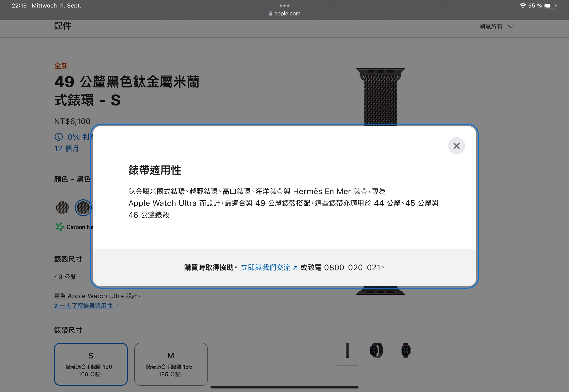The width and height of the screenshot is (569, 392).
Task: Click the 錶帶適用性 dialog heading
Action: coord(155,170)
